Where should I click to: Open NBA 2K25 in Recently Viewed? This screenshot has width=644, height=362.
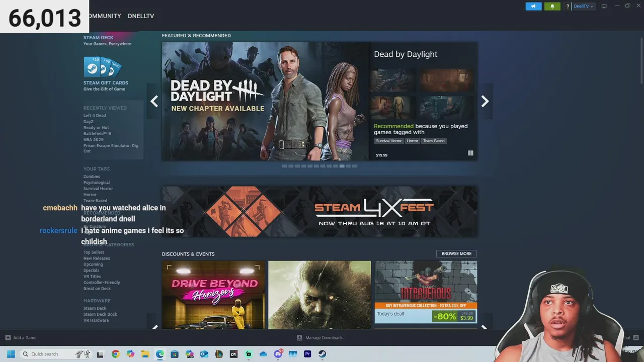point(94,140)
